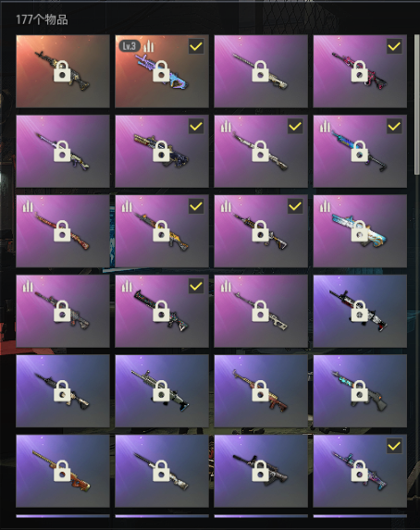Click the bars icon on the red-patterned sniper tile

(x=28, y=206)
